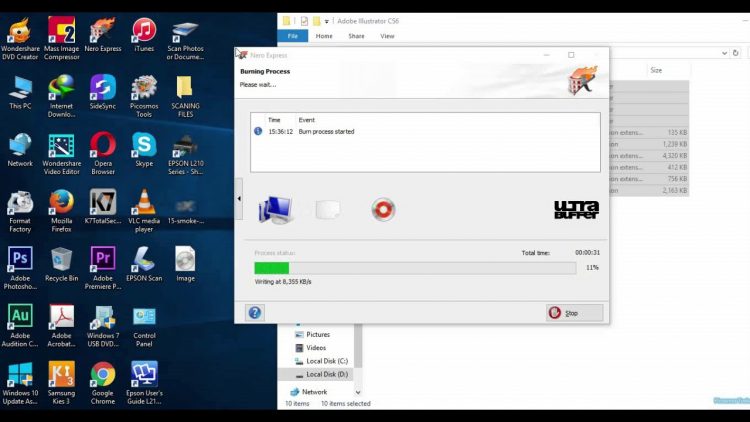Open the SCANING FILES folder
The image size is (750, 422).
coord(185,97)
